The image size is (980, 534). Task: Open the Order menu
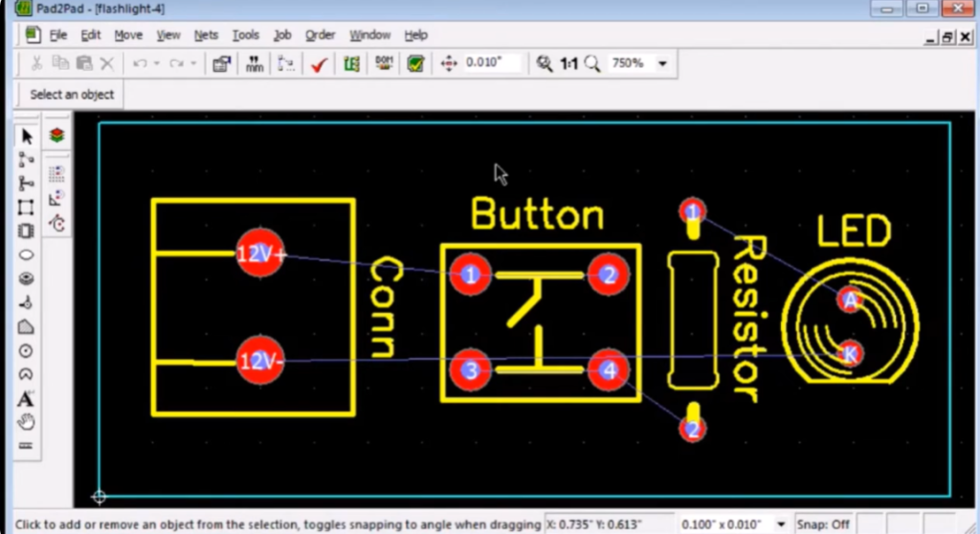click(320, 35)
